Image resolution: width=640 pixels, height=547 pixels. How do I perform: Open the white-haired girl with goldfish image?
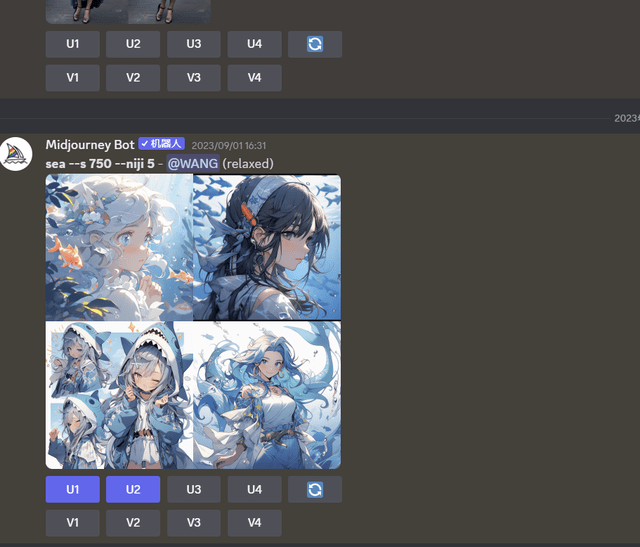click(x=119, y=247)
